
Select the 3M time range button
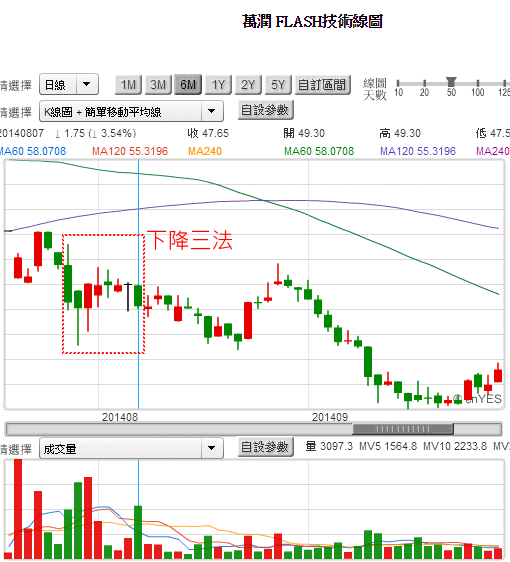(x=158, y=85)
